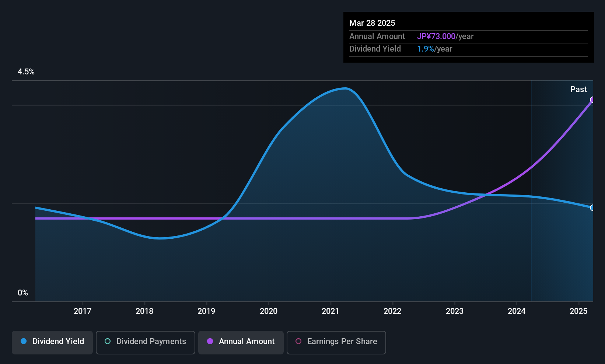Select the purple Annual Amount endpoint marker

coord(592,99)
